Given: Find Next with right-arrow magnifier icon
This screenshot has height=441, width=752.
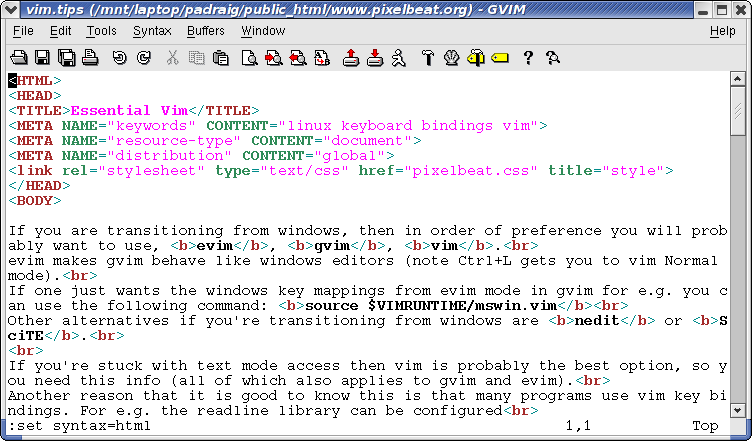Looking at the screenshot, I should click(x=273, y=58).
